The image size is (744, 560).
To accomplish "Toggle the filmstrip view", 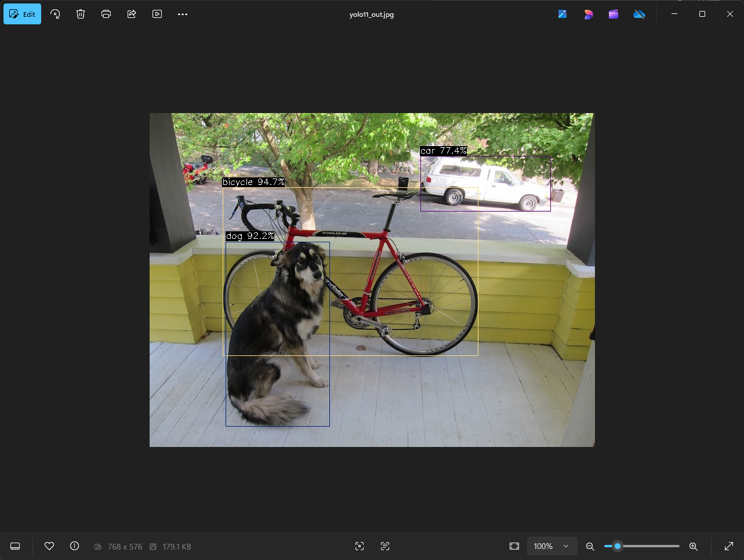I will pyautogui.click(x=15, y=546).
